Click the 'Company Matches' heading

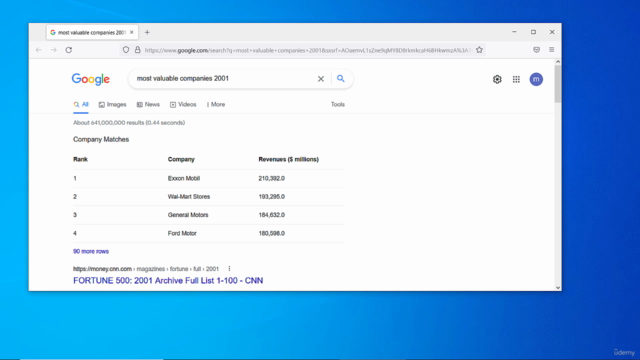coord(101,140)
